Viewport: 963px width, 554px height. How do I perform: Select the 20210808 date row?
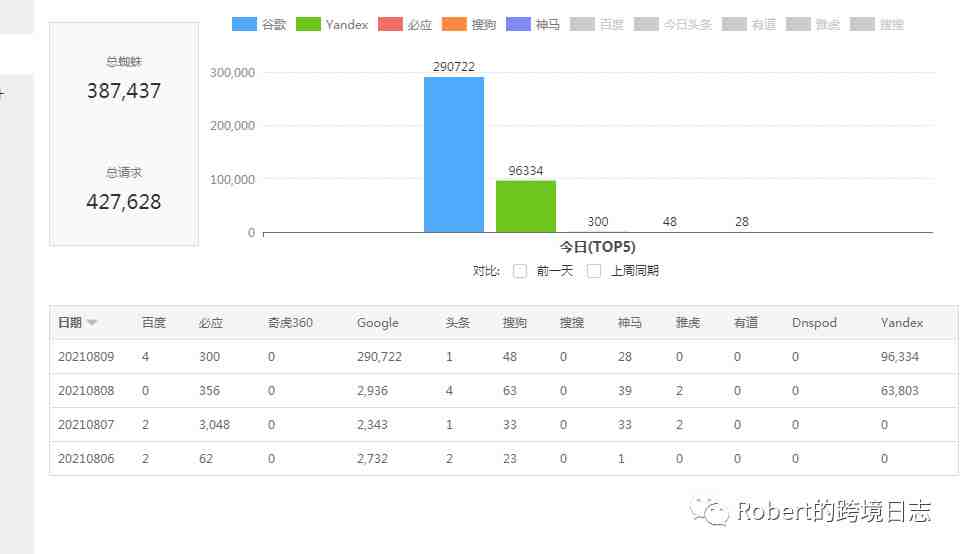pos(504,391)
